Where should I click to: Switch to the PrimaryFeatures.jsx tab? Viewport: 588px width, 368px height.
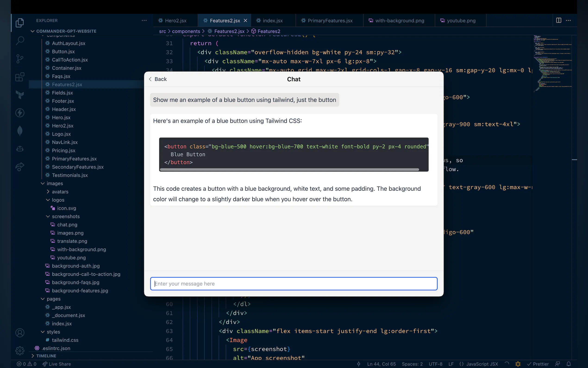(330, 20)
